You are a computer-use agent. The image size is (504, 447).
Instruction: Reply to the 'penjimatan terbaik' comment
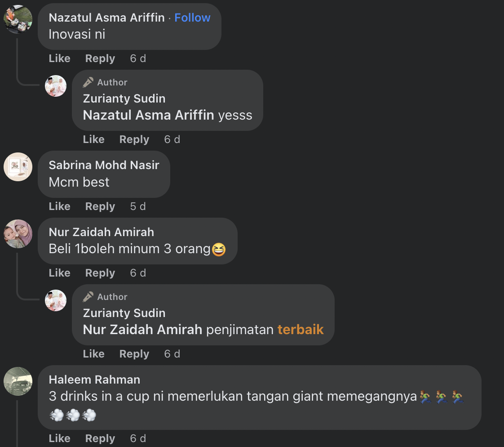(x=134, y=354)
